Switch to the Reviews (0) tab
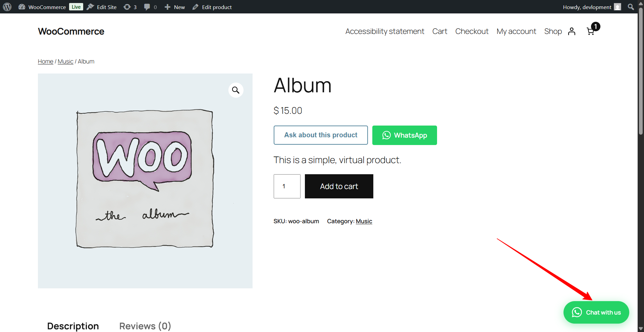 coord(145,326)
